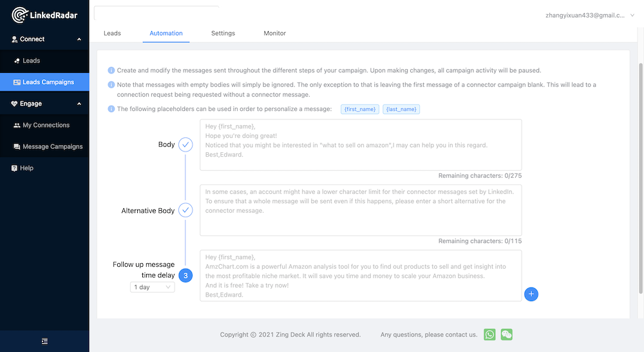Switch to the Settings tab

(x=223, y=34)
